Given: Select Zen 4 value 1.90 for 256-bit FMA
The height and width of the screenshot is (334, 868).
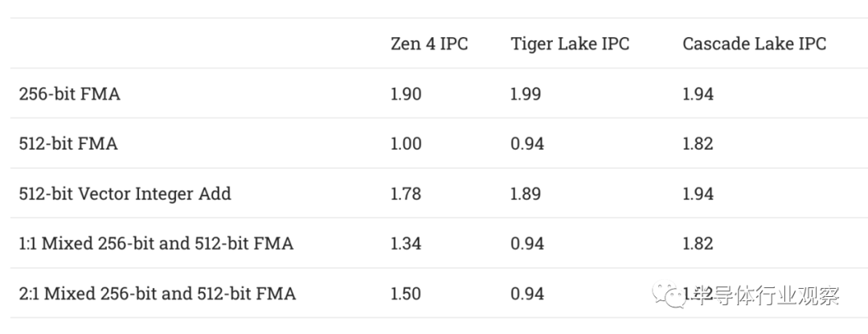Looking at the screenshot, I should click(406, 94).
